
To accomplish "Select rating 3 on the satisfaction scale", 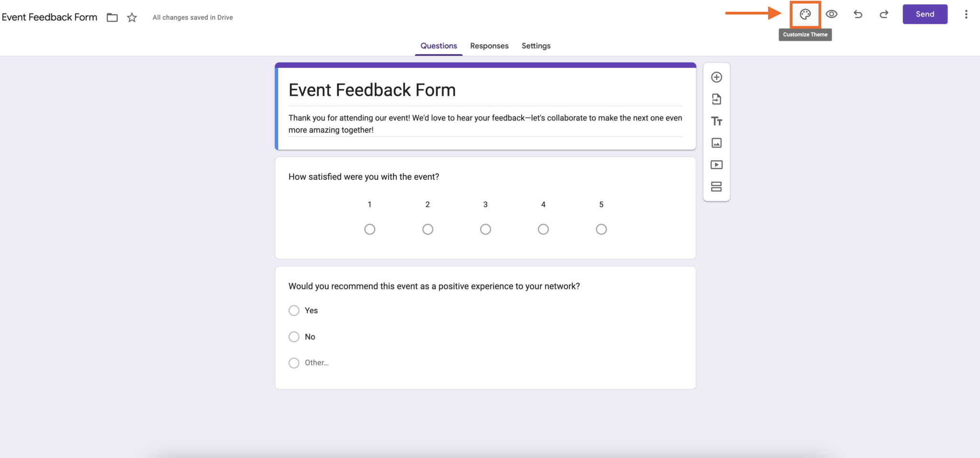I will tap(485, 229).
